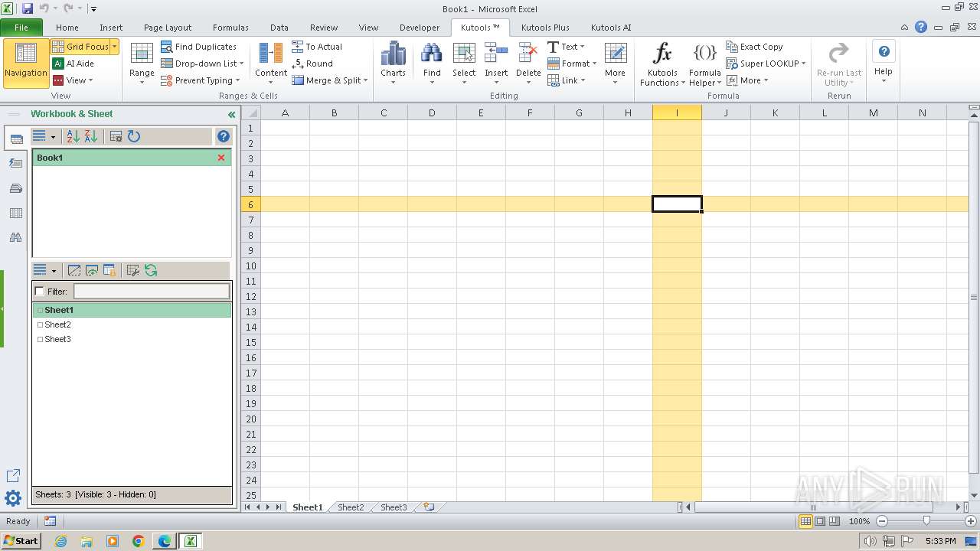Collapse the Workbook & Sheet pane
This screenshot has width=980, height=551.
(231, 115)
